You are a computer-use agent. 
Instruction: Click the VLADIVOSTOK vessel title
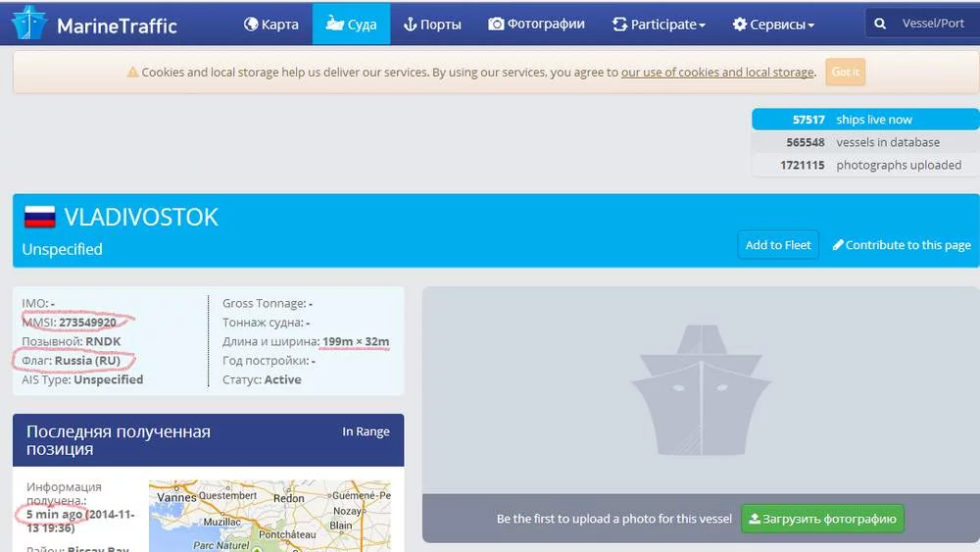coord(141,217)
